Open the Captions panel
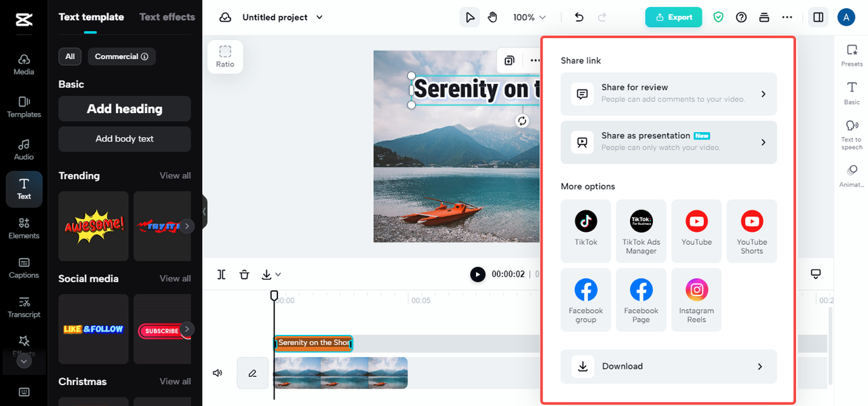 coord(24,268)
